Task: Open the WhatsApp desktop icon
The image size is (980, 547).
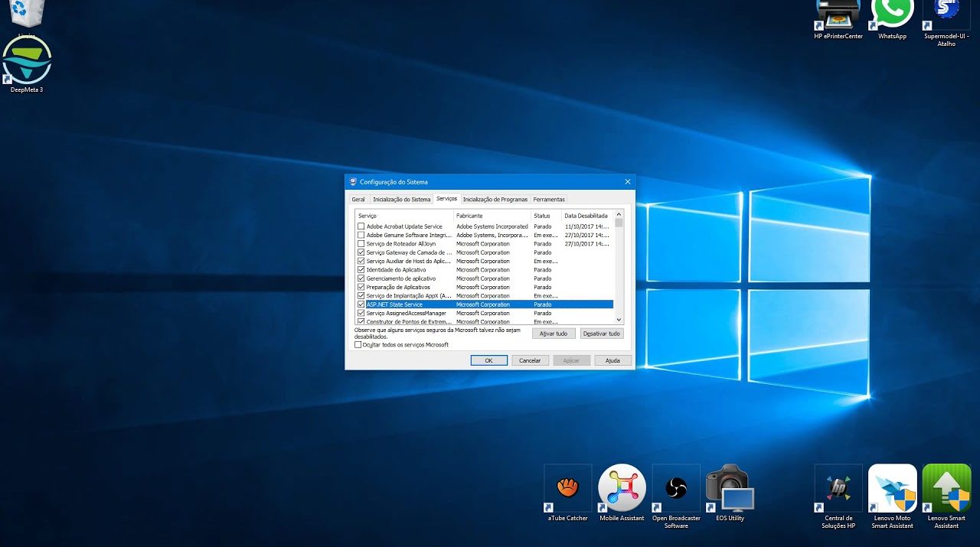Action: pyautogui.click(x=892, y=14)
